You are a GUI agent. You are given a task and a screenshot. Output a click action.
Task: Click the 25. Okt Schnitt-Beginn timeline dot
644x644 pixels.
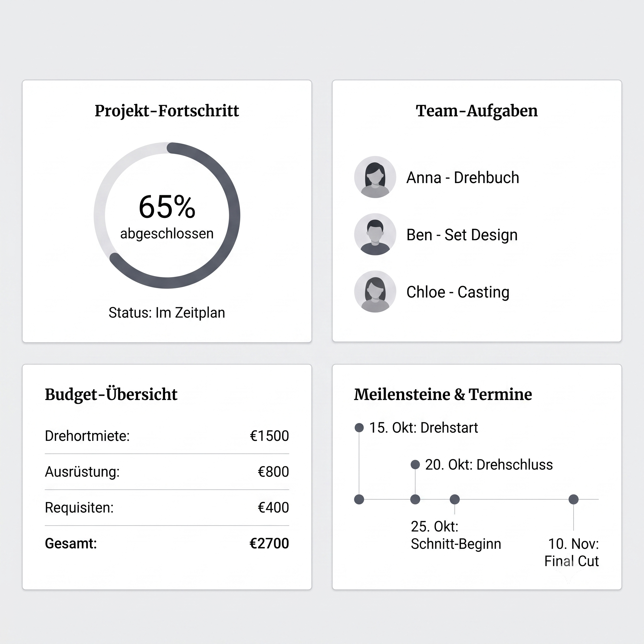tap(455, 499)
